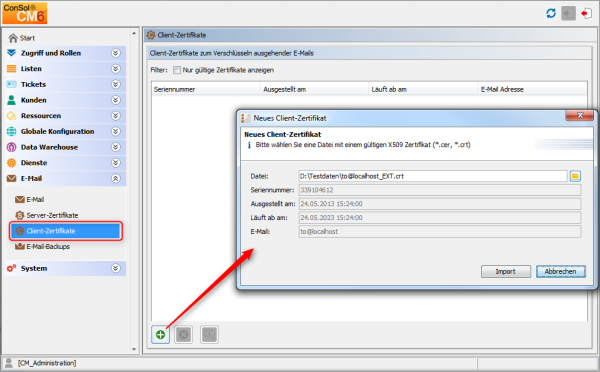600x372 pixels.
Task: Open the E-Mail sub-item
Action: click(x=29, y=199)
